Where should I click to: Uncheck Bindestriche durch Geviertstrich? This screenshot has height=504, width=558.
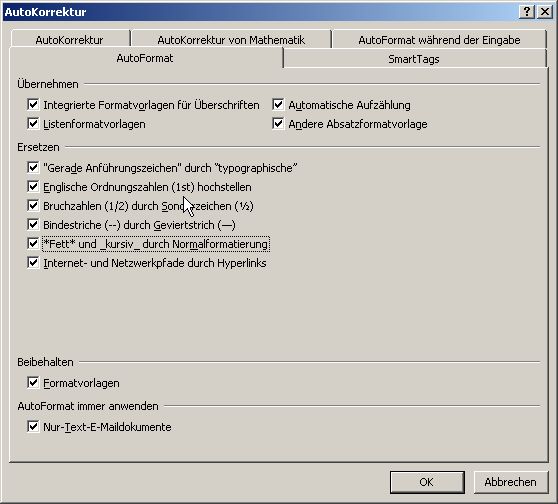[33, 225]
